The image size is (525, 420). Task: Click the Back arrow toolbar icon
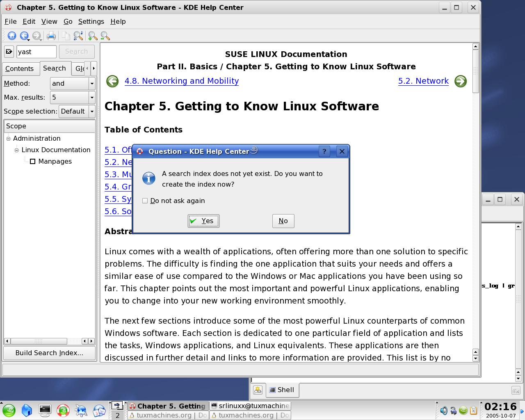(24, 36)
